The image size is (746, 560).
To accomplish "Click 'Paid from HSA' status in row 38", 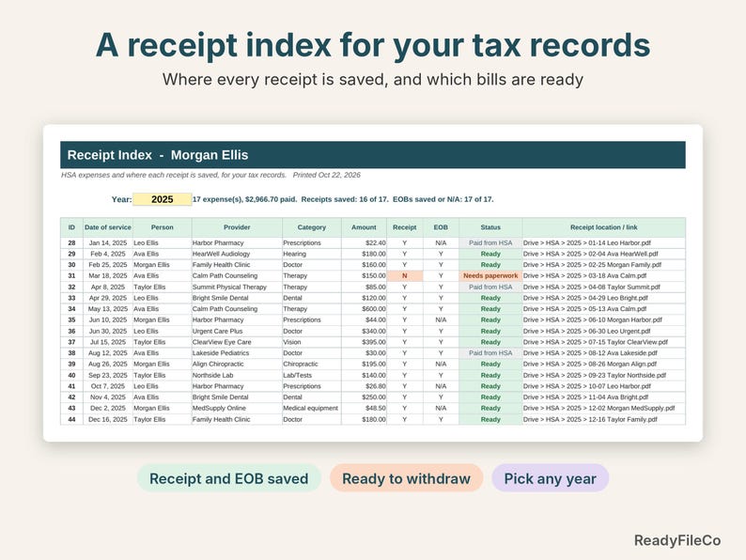I will 490,353.
